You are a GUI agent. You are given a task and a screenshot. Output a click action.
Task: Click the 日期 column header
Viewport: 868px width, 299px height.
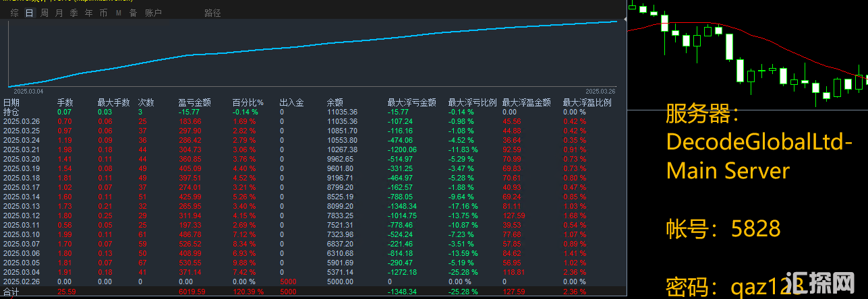coord(11,103)
